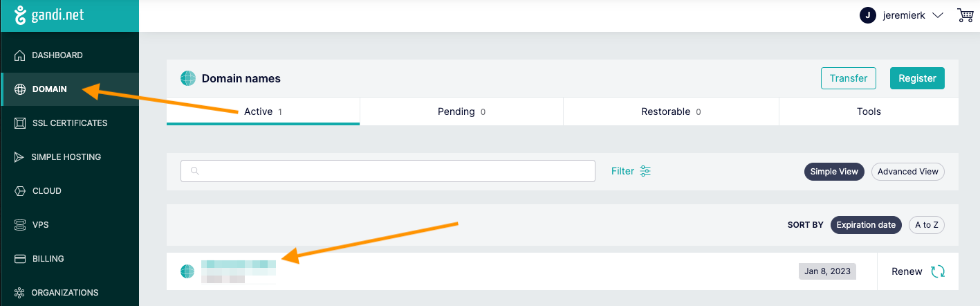This screenshot has height=306, width=980.
Task: Open the filter sliders icon
Action: coord(645,171)
